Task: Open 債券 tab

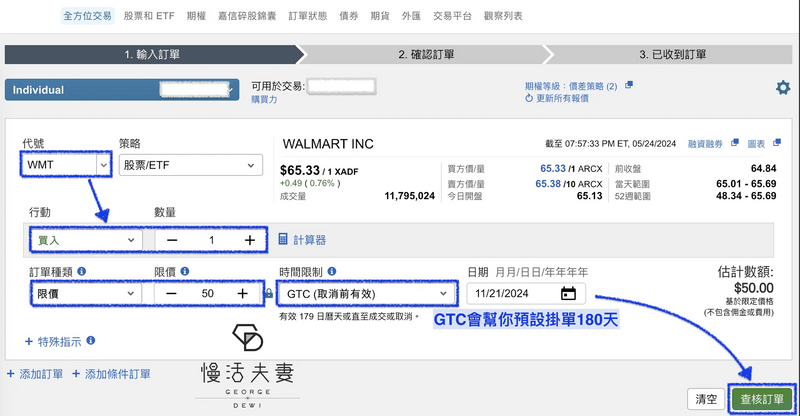Action: [348, 16]
